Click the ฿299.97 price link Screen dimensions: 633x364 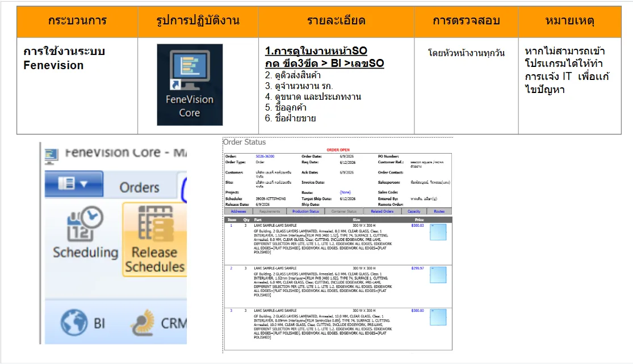pos(417,268)
